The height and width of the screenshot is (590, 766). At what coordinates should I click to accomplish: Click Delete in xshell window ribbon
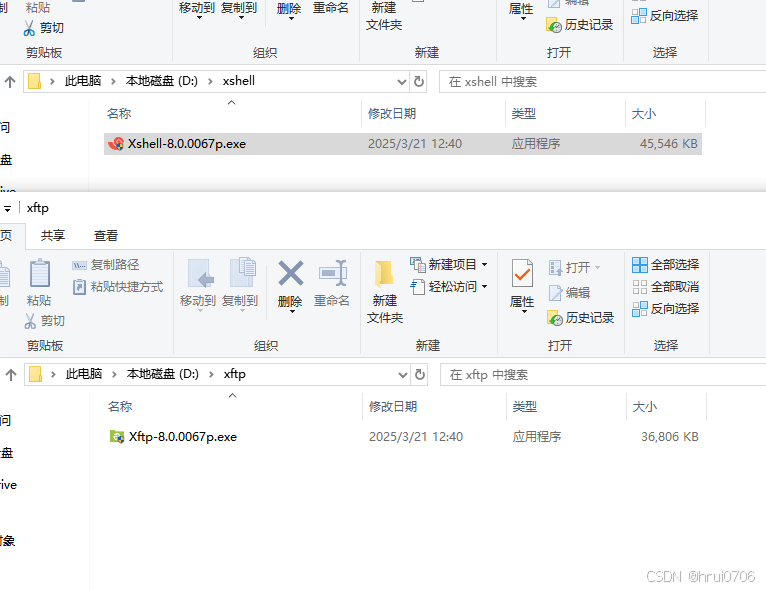coord(289,10)
